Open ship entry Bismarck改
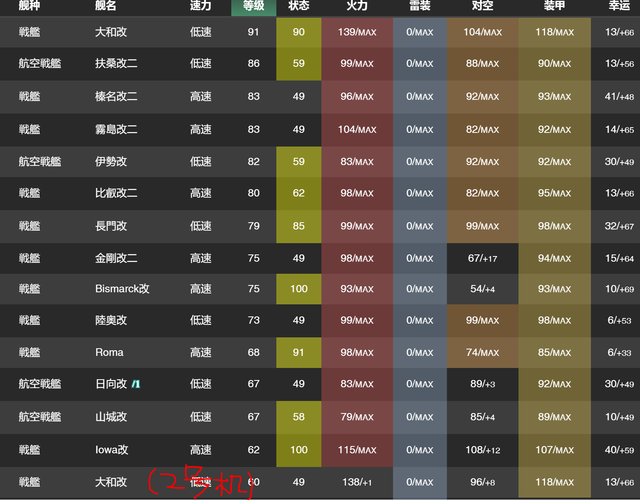The image size is (640, 500). click(x=122, y=289)
